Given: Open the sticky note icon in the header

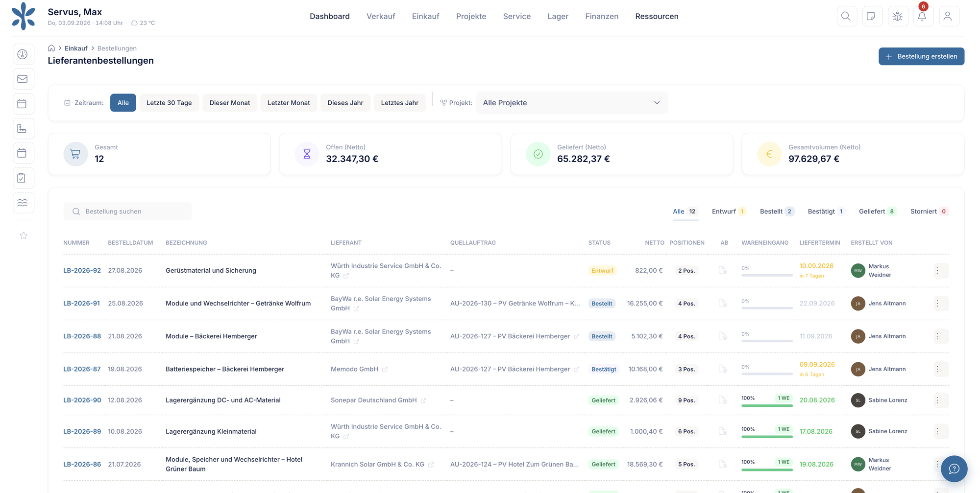Looking at the screenshot, I should coord(872,16).
